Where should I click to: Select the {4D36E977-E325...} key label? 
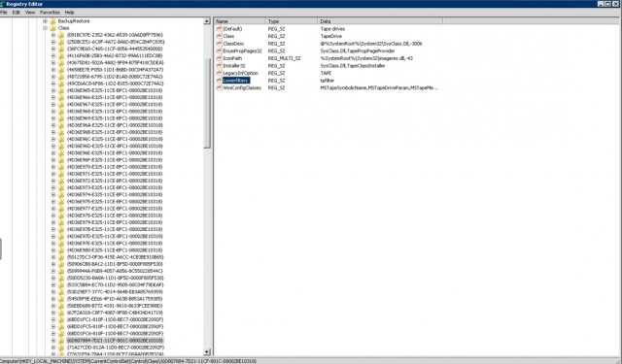[x=115, y=209]
